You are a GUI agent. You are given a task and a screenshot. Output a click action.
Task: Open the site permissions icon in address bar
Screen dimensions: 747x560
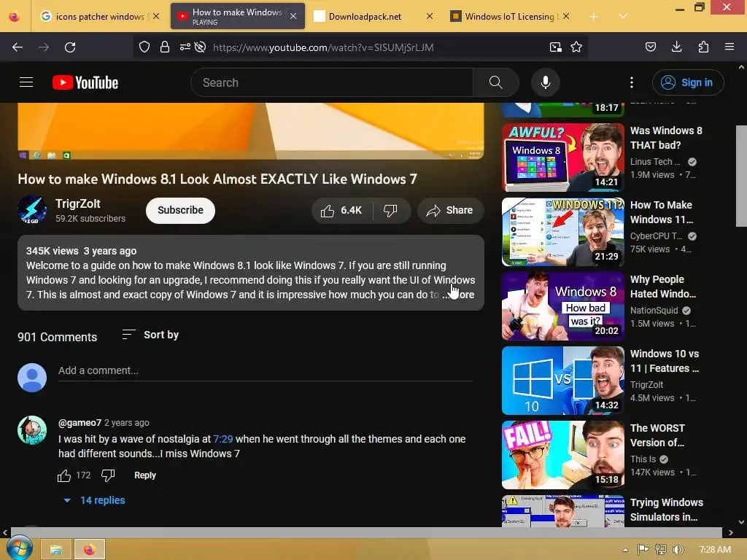pos(185,47)
